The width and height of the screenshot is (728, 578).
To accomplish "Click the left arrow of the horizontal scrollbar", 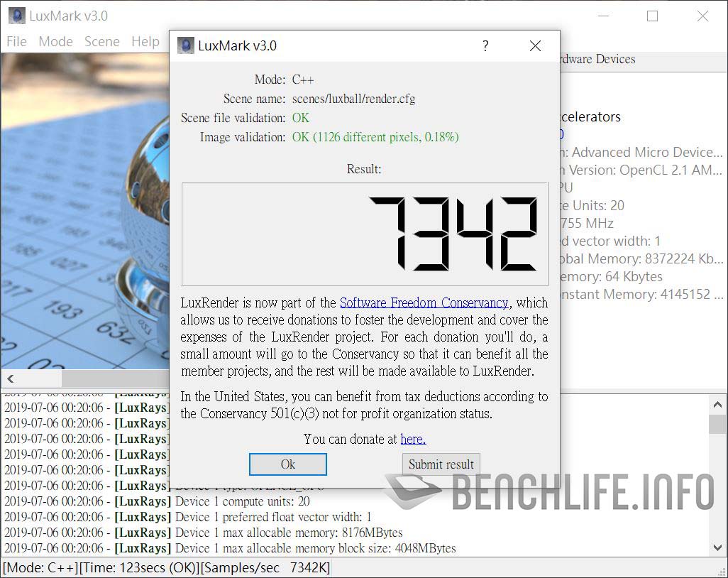I will point(10,379).
